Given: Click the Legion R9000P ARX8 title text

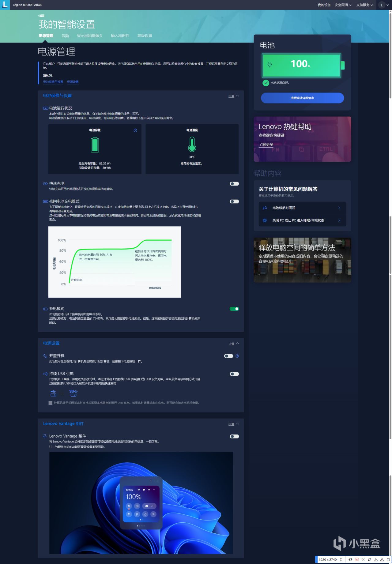Looking at the screenshot, I should (27, 5).
